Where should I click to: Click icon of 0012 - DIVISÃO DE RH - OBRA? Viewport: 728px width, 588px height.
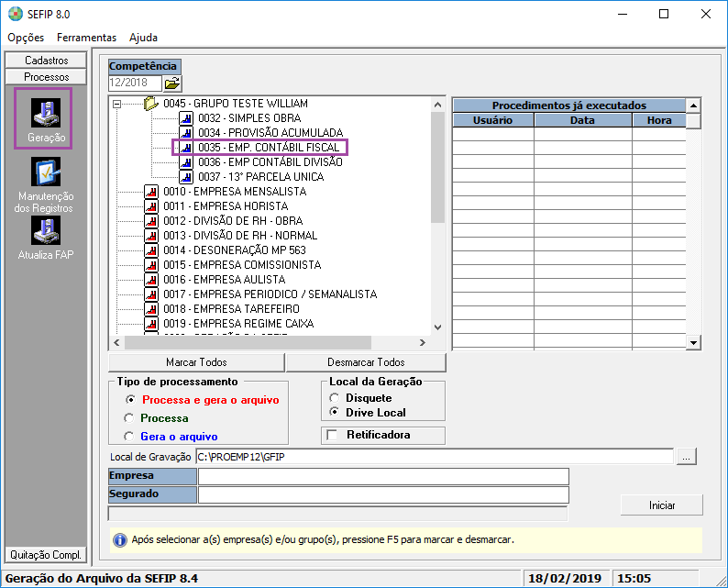click(151, 221)
